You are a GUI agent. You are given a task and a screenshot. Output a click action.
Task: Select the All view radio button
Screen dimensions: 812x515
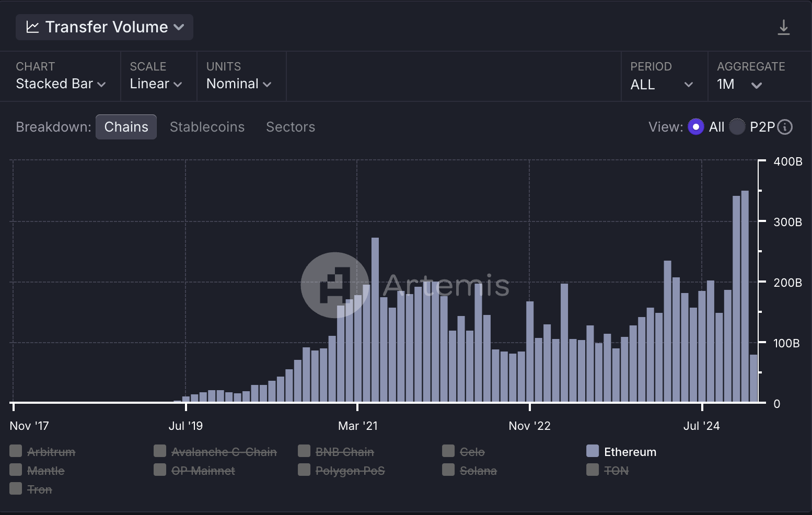click(x=695, y=127)
